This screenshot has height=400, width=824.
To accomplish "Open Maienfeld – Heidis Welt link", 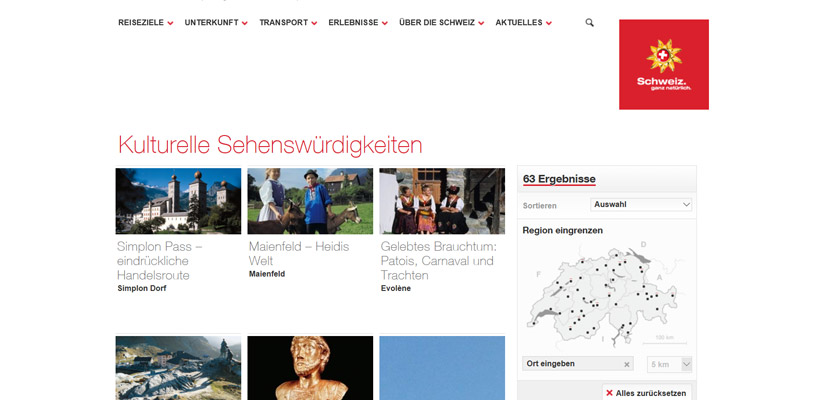I will point(298,253).
